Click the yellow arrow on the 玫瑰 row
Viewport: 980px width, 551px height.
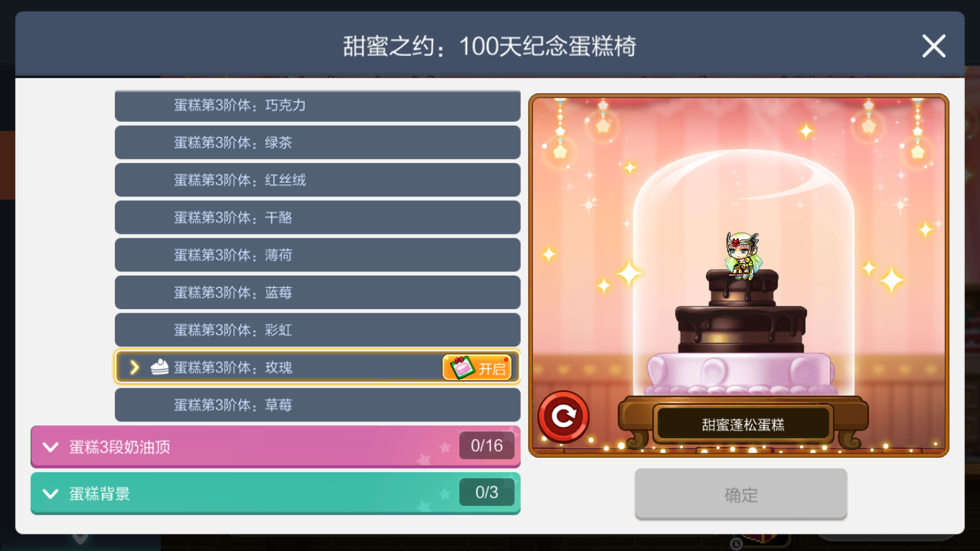click(x=133, y=367)
